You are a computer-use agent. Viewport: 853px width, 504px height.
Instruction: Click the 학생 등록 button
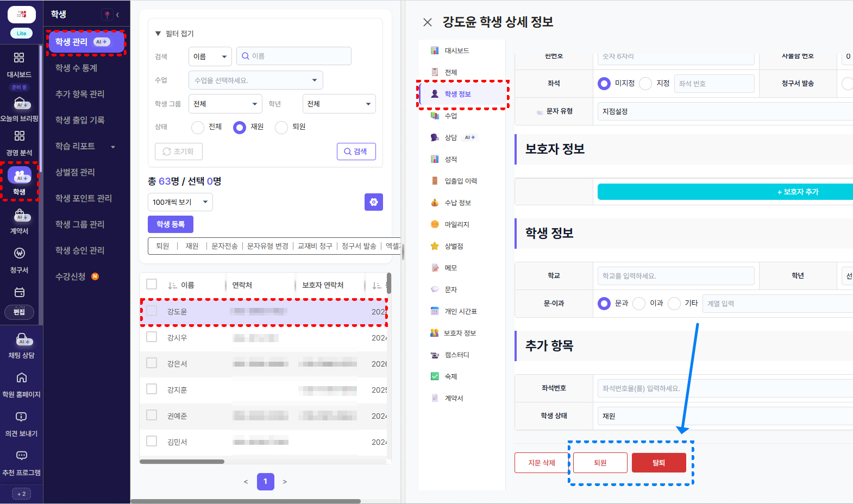tap(171, 224)
